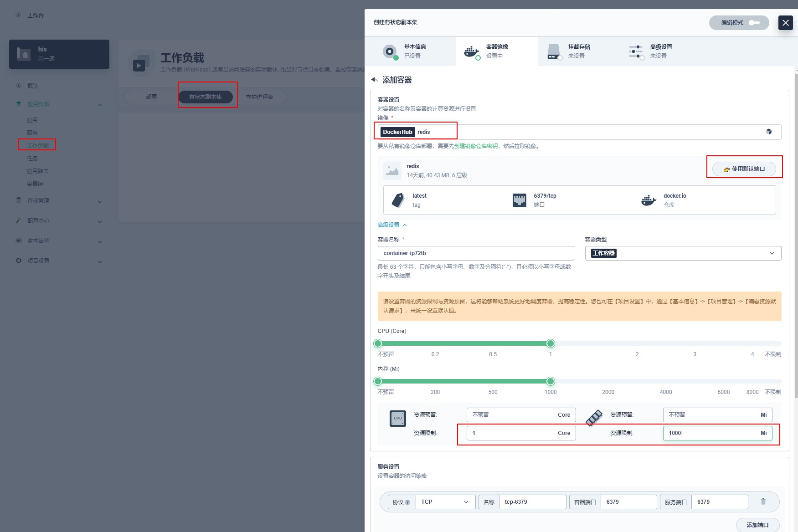Close the 创建有状态副本集 dialog
Screen dimensions: 798x532
point(785,23)
